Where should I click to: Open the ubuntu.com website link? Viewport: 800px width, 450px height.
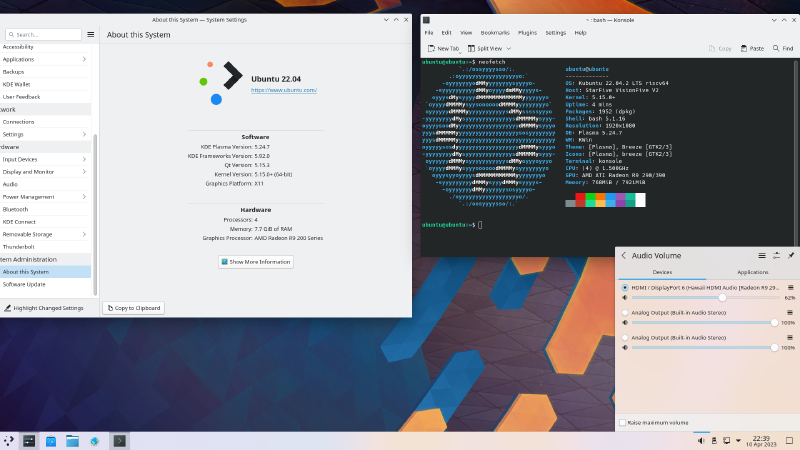tap(283, 90)
